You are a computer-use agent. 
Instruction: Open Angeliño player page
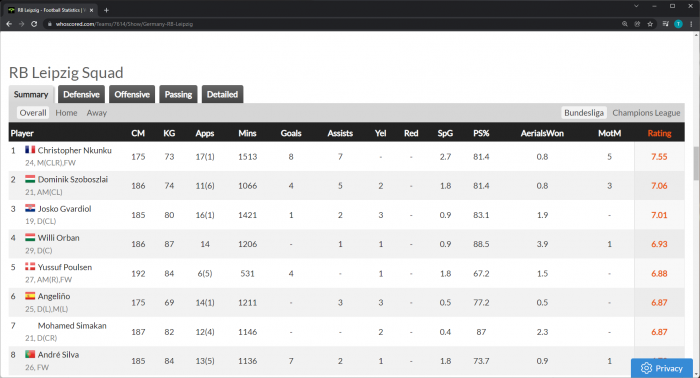coord(54,296)
